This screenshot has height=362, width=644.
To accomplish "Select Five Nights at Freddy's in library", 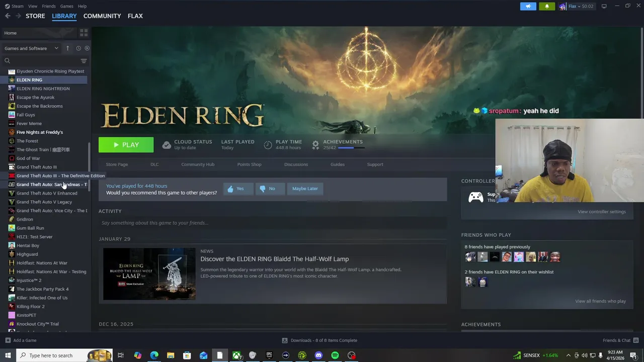I will [x=40, y=132].
